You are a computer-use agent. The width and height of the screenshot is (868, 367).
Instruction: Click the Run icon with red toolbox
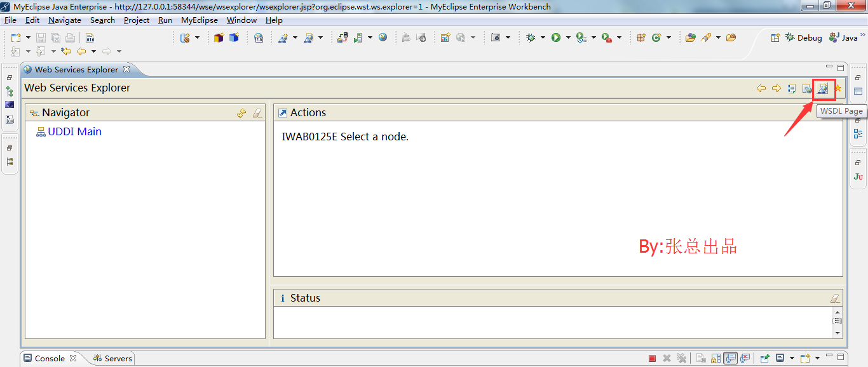(x=607, y=38)
